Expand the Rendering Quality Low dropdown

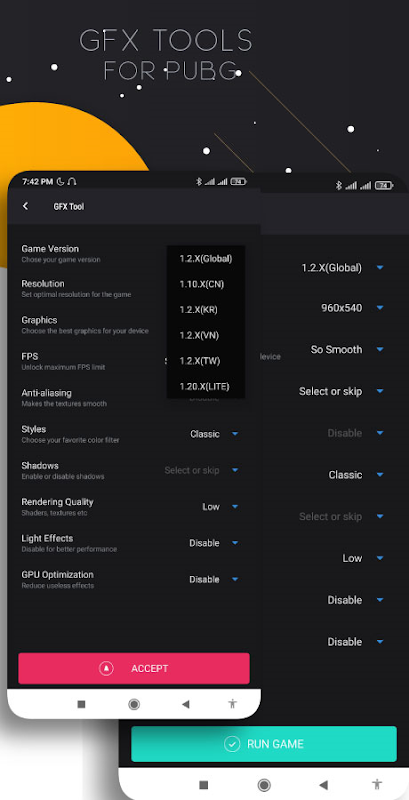(220, 507)
